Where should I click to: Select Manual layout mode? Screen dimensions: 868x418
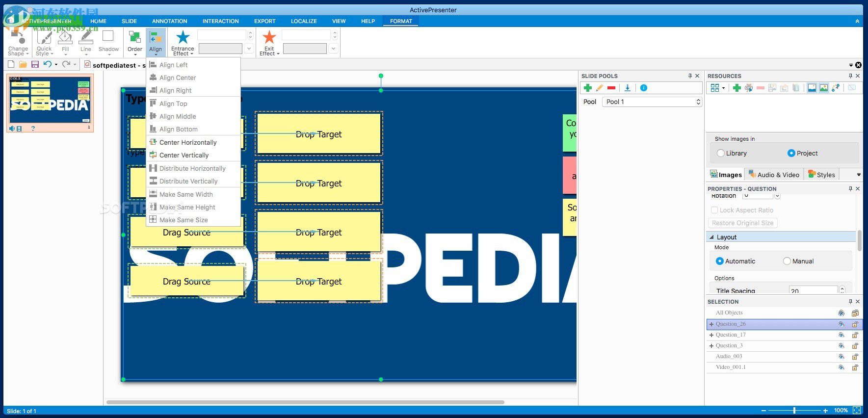tap(787, 261)
